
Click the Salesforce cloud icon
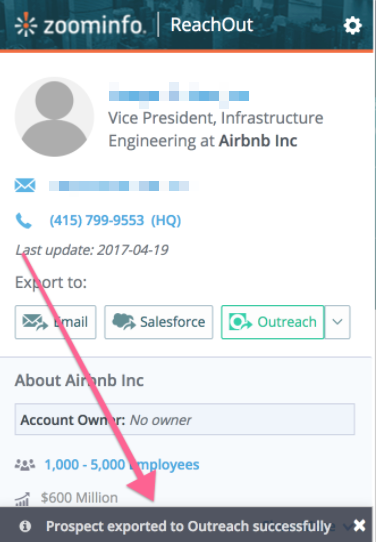(x=124, y=321)
